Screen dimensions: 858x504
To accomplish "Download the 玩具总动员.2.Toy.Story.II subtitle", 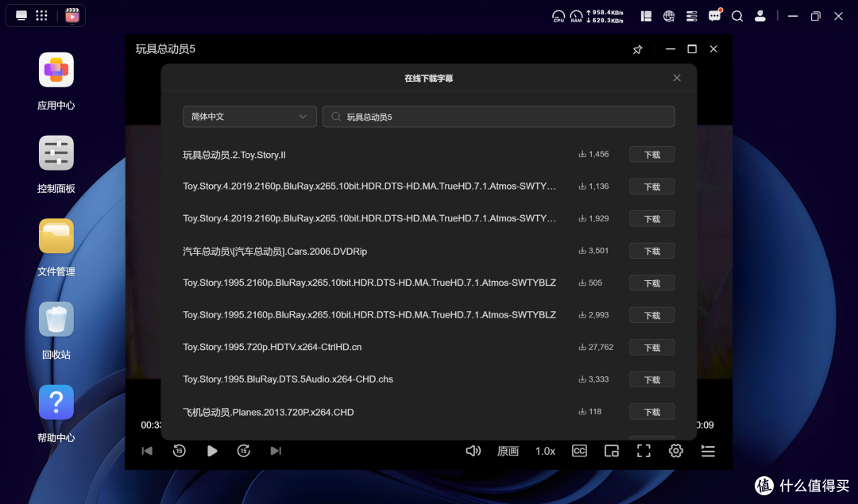I will (x=651, y=155).
